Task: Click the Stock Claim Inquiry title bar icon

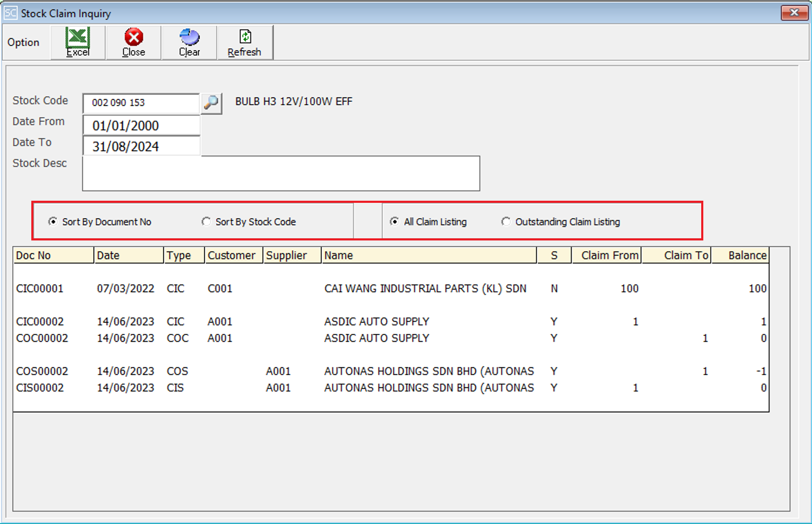Action: pos(11,13)
